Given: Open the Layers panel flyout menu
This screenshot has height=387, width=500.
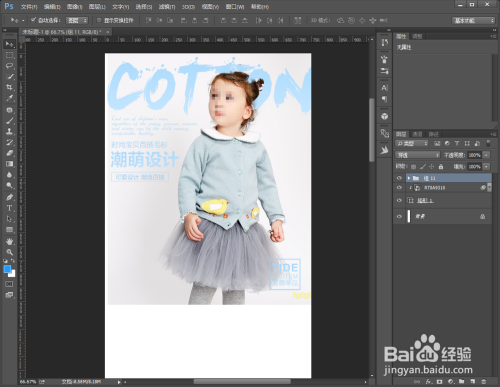Looking at the screenshot, I should click(493, 134).
